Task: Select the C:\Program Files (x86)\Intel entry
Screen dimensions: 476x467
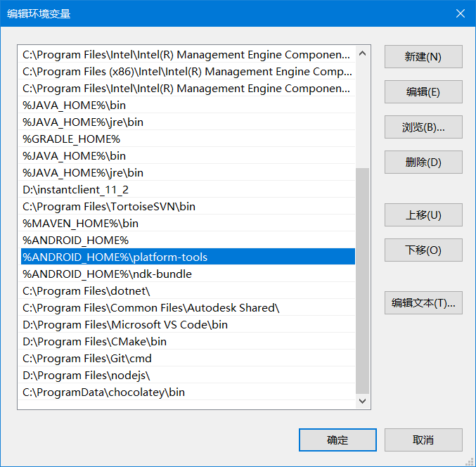Action: coord(188,72)
